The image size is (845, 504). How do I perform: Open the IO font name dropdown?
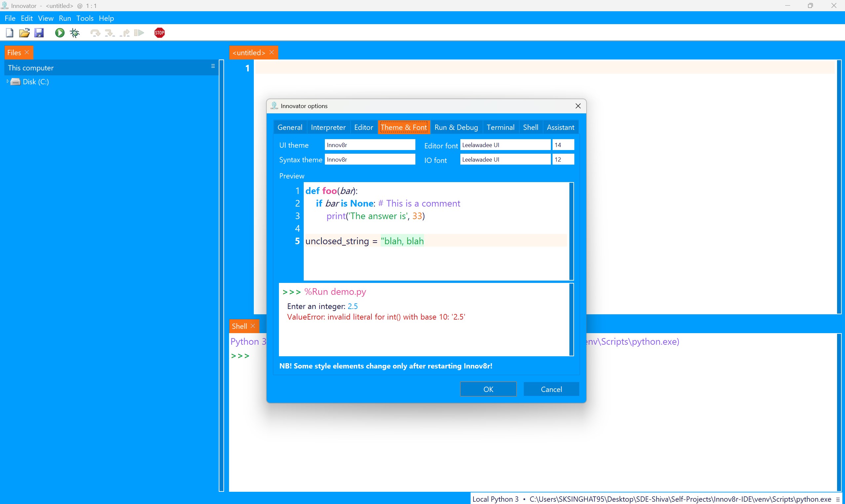[505, 160]
